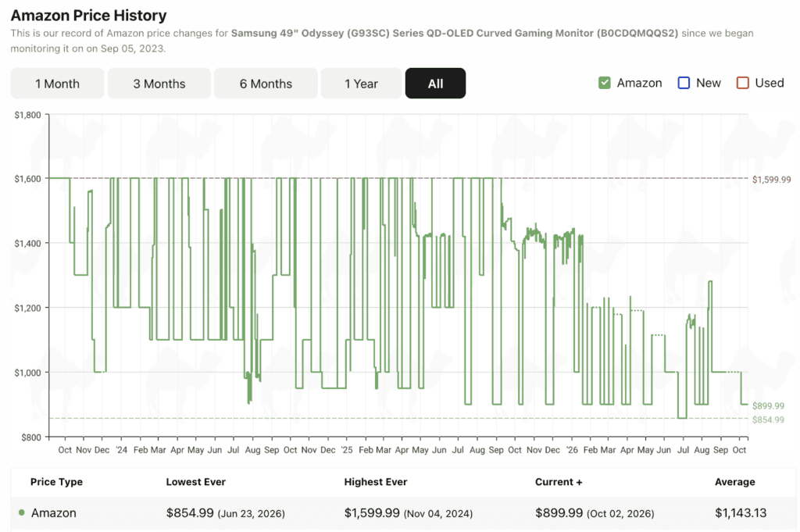800x532 pixels.
Task: Click the All time range tab
Action: 435,83
